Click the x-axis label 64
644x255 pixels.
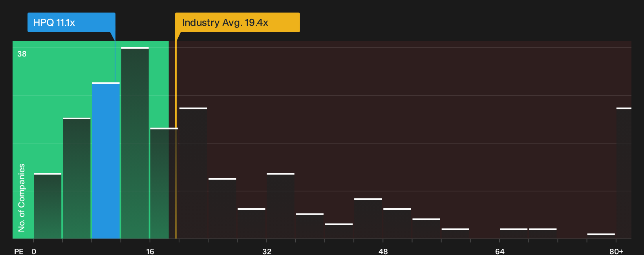(x=499, y=251)
